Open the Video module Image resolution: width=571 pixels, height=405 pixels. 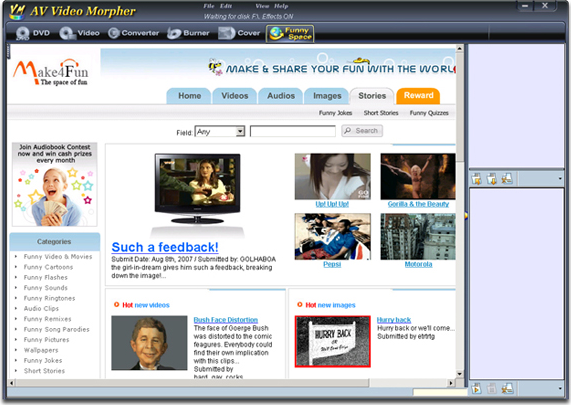pyautogui.click(x=79, y=33)
